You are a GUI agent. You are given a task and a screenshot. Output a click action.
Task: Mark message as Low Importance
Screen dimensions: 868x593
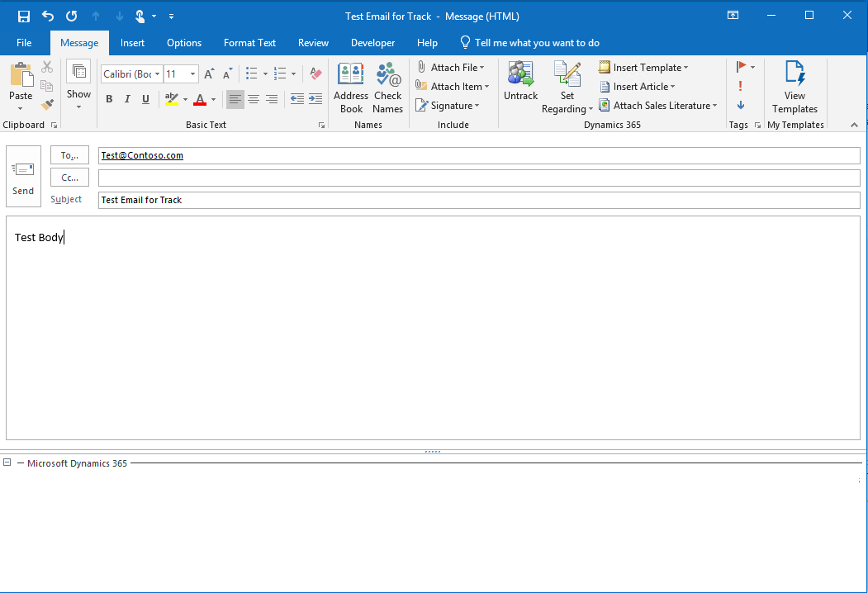[741, 105]
